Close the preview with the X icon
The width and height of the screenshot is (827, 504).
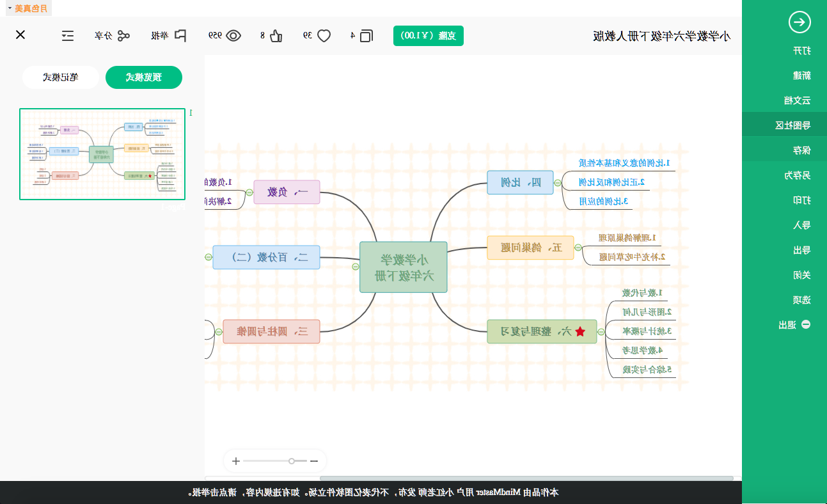(20, 35)
